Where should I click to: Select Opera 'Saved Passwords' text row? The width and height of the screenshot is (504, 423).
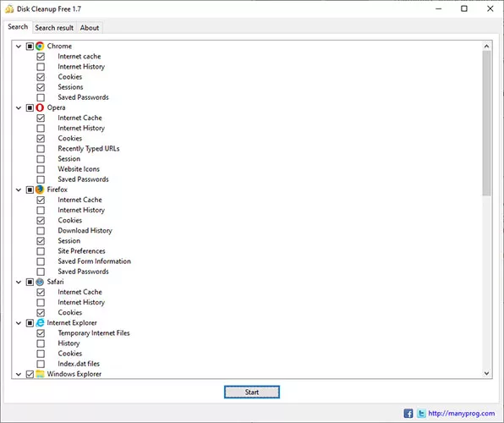83,179
